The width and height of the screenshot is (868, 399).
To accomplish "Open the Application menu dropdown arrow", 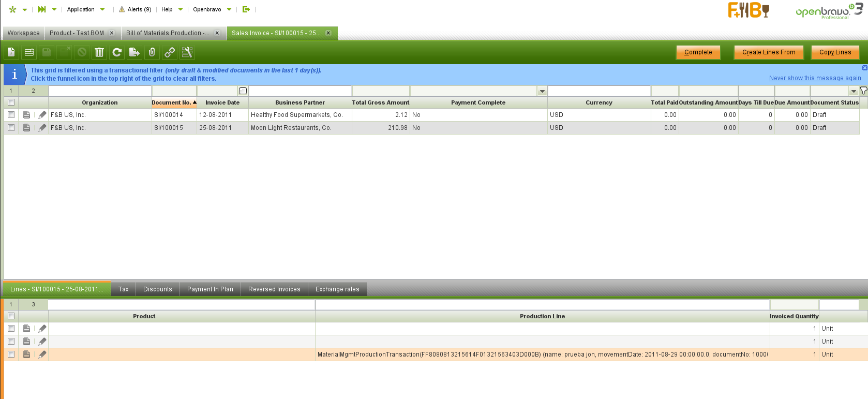I will 102,9.
